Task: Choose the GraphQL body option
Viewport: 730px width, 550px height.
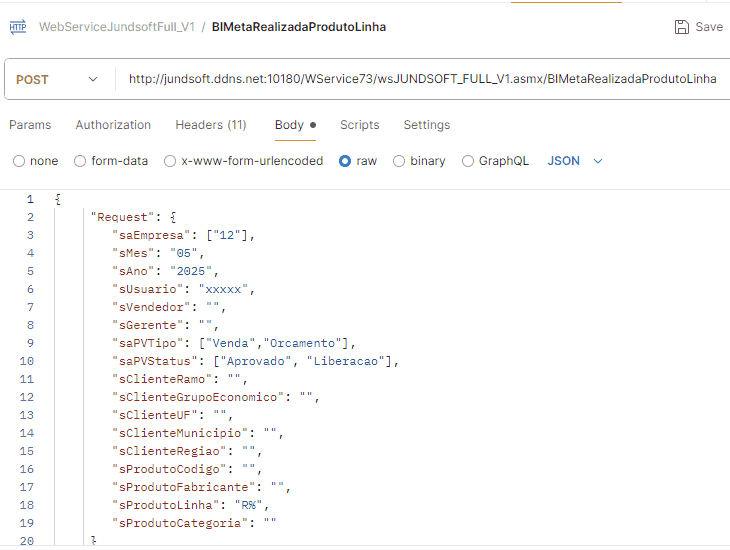Action: click(468, 161)
